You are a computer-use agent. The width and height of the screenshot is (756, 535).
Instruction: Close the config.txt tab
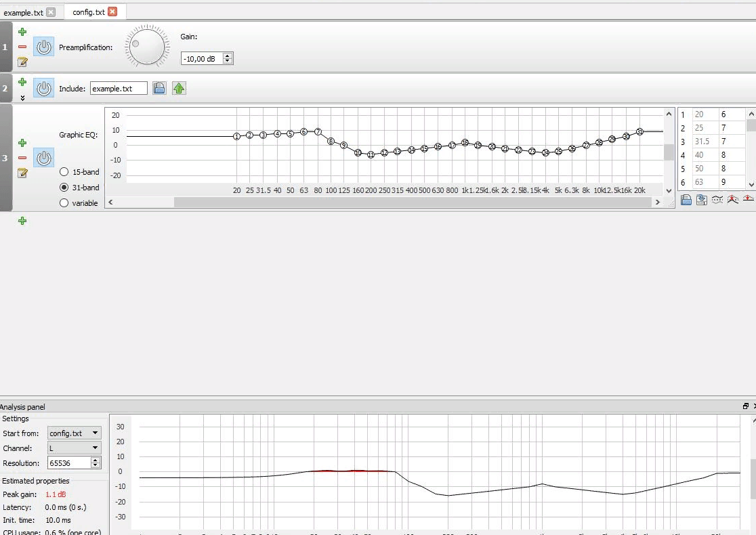112,12
